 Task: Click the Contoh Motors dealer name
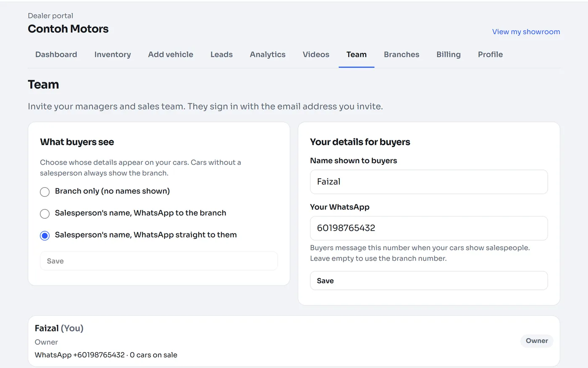pos(68,29)
